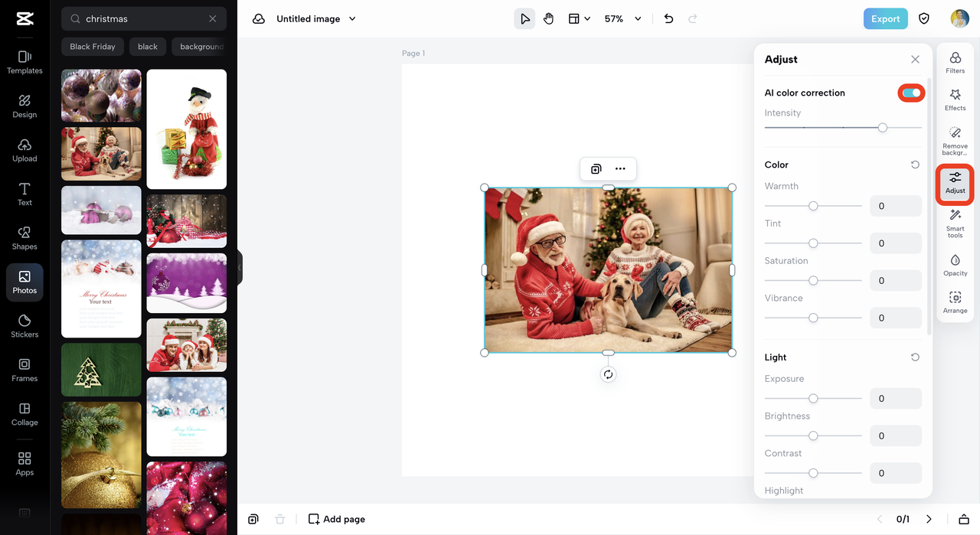Open the Adjust tab in right toolbar
Image resolution: width=980 pixels, height=535 pixels.
[x=955, y=184]
